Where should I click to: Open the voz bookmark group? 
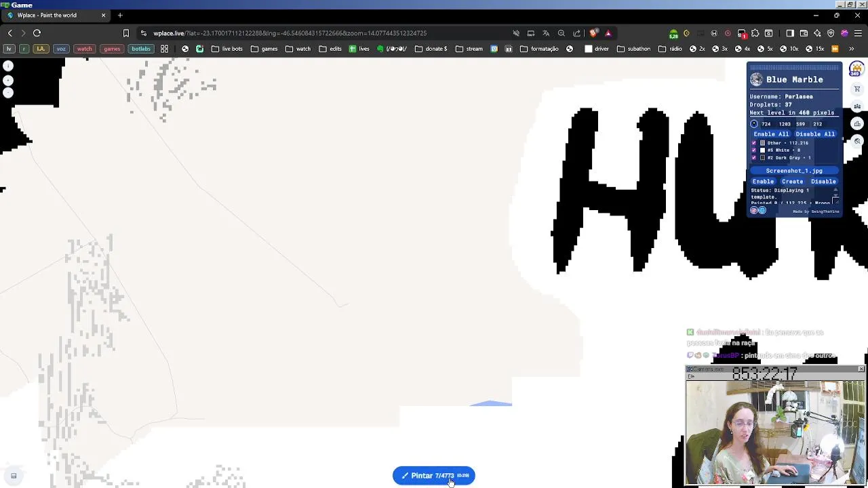(61, 49)
